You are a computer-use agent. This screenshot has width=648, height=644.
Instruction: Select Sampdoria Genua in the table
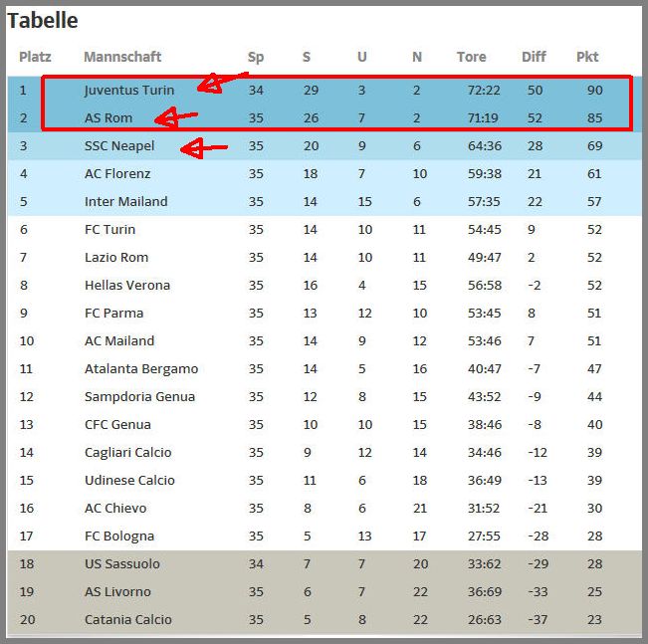point(139,397)
